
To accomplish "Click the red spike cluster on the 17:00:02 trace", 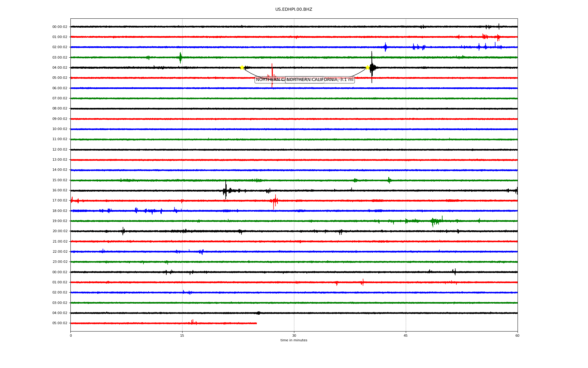I will click(x=274, y=201).
